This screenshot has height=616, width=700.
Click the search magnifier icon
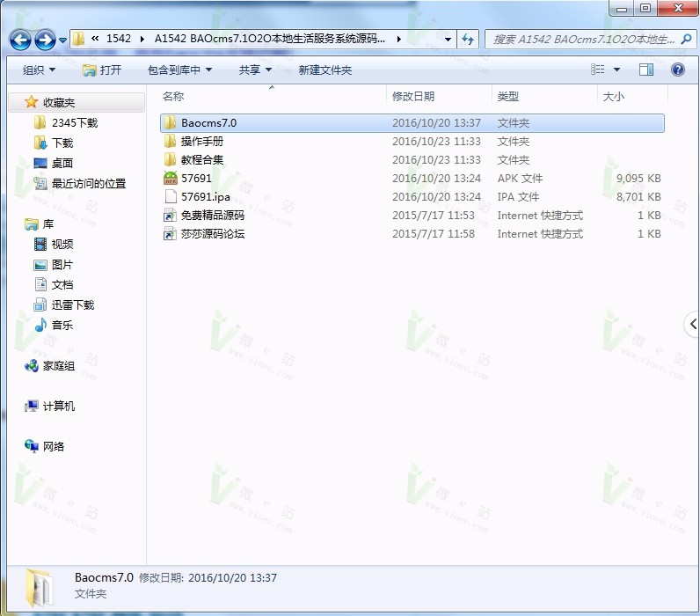687,39
